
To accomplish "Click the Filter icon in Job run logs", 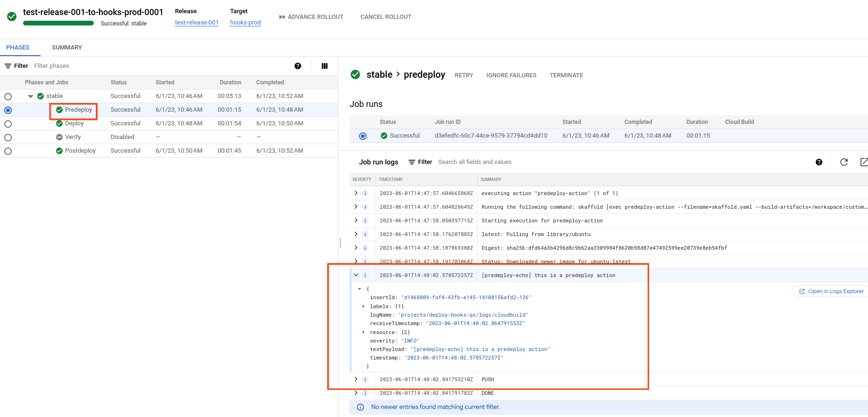I will click(412, 162).
